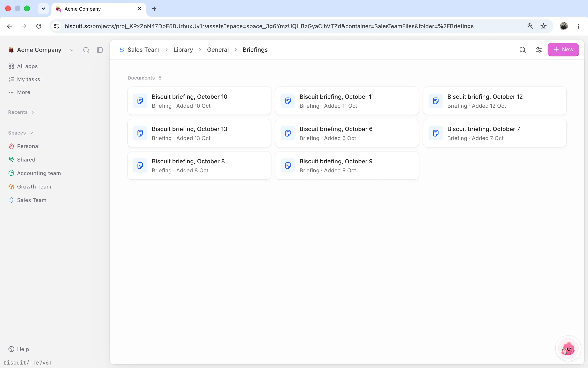This screenshot has width=588, height=368.
Task: Open Biscuit briefing, October 9 icon
Action: [x=288, y=166]
